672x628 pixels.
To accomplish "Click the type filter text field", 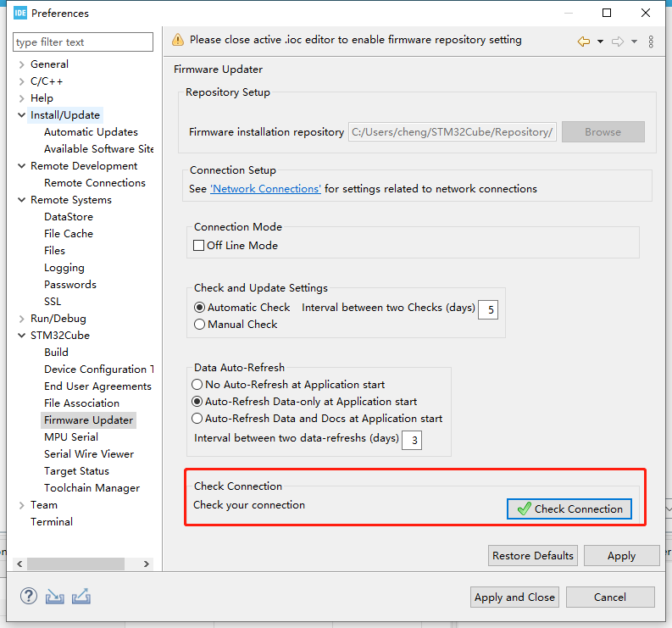I will click(x=83, y=42).
